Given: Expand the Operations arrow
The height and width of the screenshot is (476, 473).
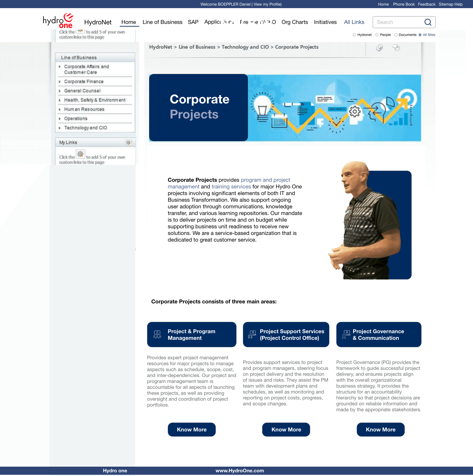Looking at the screenshot, I should pos(60,118).
